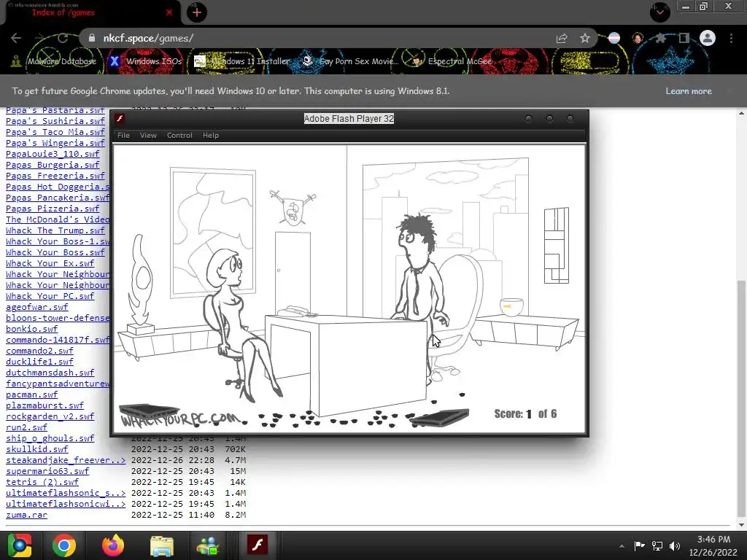Go back using the browser back arrow
The width and height of the screenshot is (747, 560).
(x=16, y=38)
